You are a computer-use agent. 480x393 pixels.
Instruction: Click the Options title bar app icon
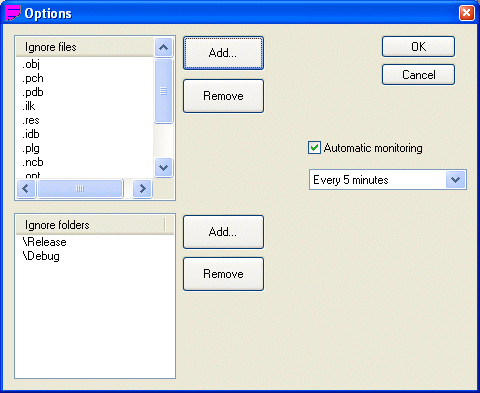tap(13, 13)
